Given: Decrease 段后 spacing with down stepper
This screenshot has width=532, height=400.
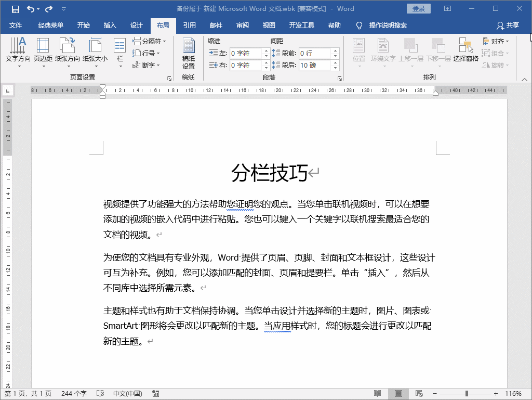Looking at the screenshot, I should [x=335, y=68].
